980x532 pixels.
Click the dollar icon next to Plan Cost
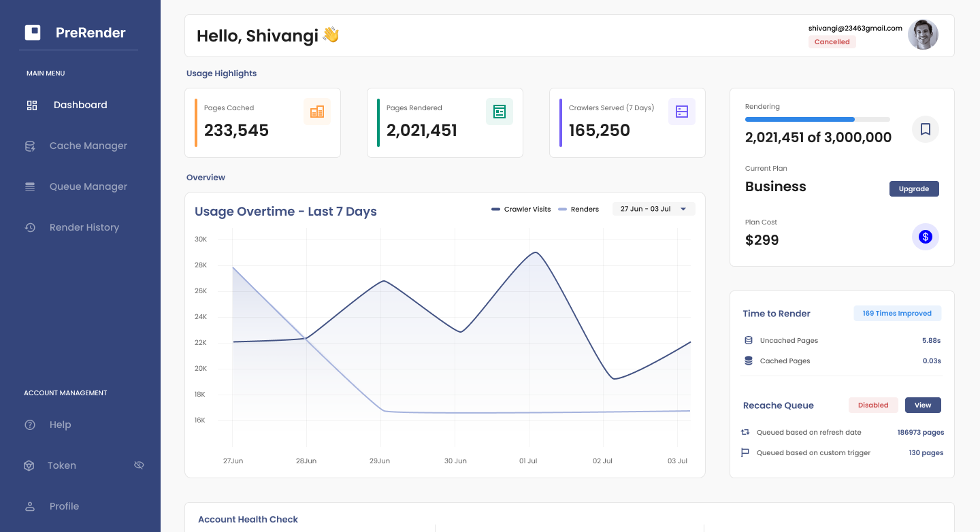click(x=925, y=237)
